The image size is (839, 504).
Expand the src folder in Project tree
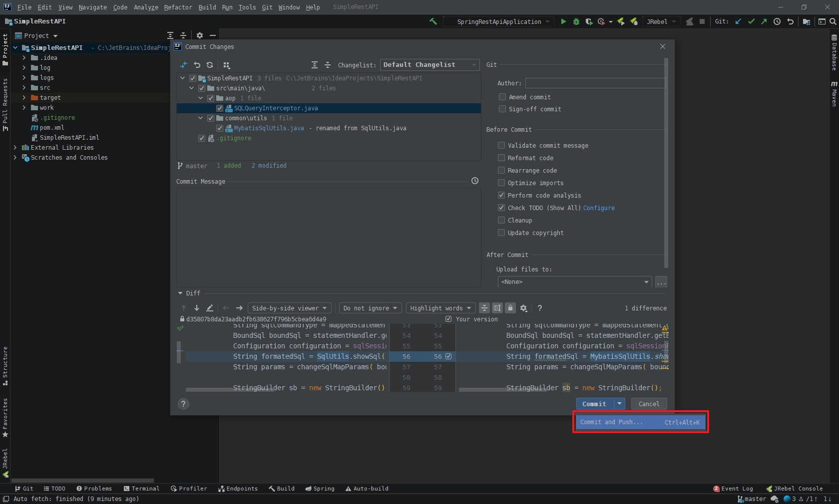[24, 88]
